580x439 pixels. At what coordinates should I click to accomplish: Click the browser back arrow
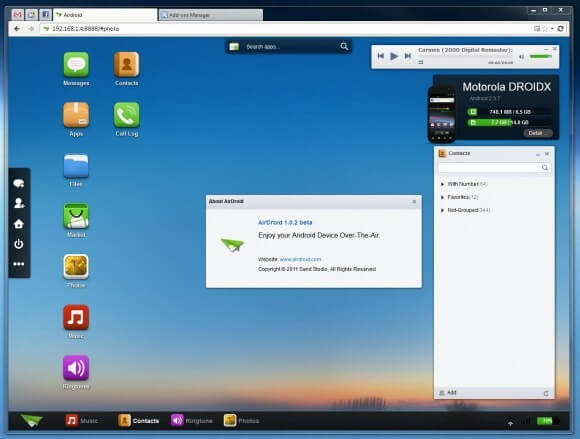[x=17, y=28]
